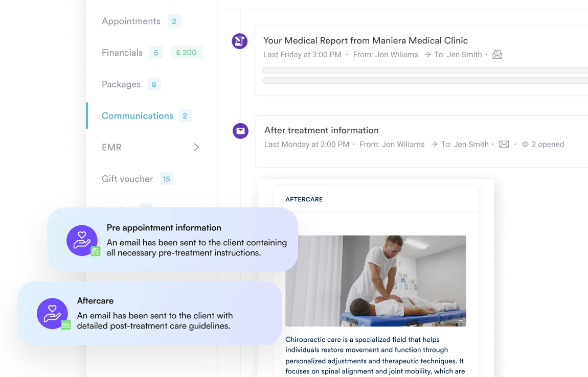Open the After treatment information message
588x377 pixels.
pyautogui.click(x=322, y=130)
